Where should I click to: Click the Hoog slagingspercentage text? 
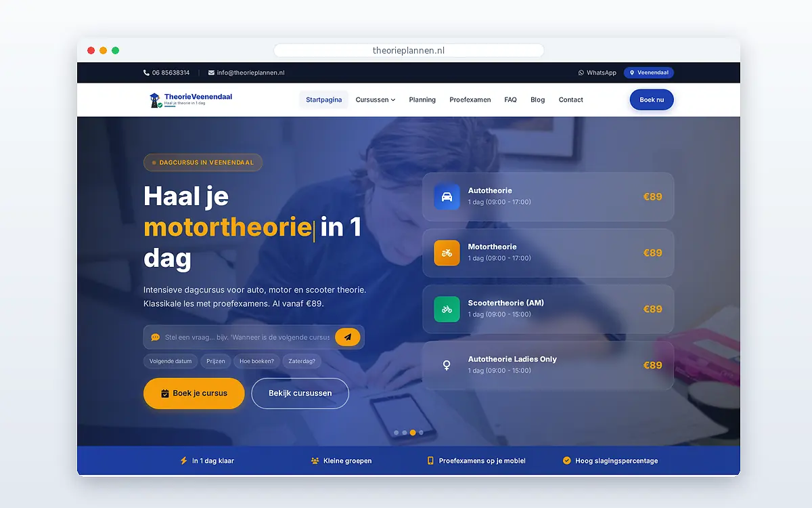tap(616, 461)
